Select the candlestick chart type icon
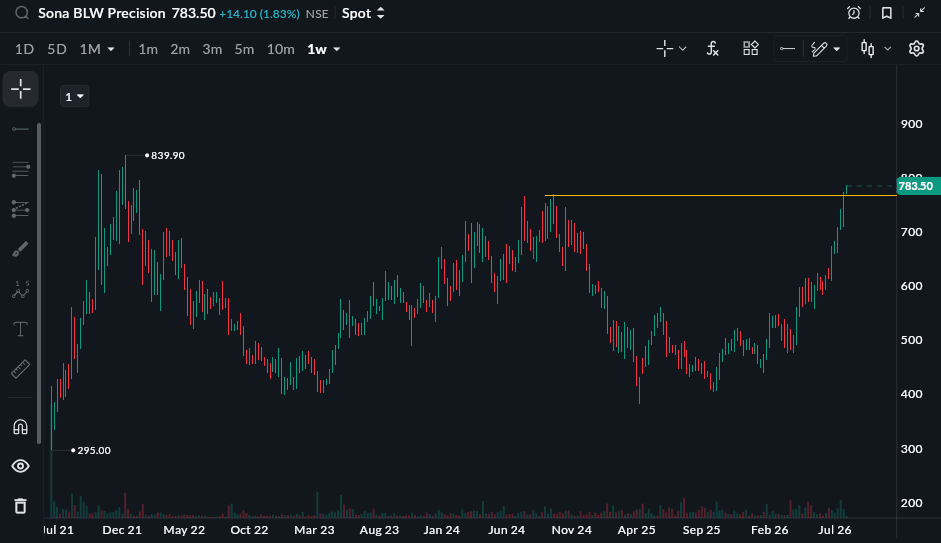The image size is (941, 543). point(867,49)
